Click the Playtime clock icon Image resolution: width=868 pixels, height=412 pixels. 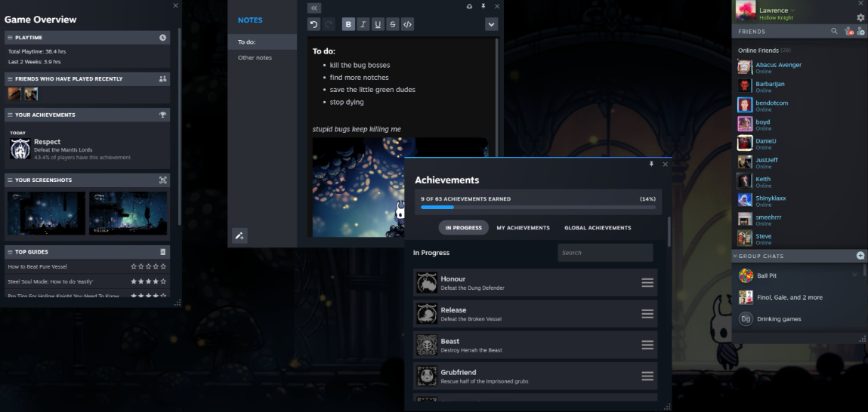(x=162, y=38)
